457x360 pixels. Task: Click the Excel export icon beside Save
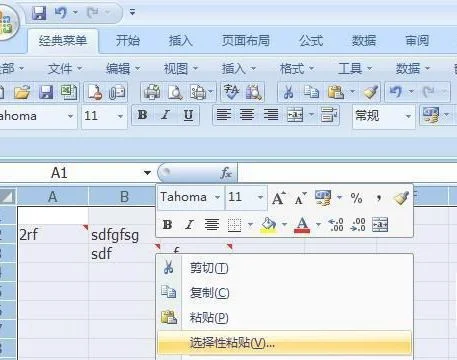coord(69,92)
